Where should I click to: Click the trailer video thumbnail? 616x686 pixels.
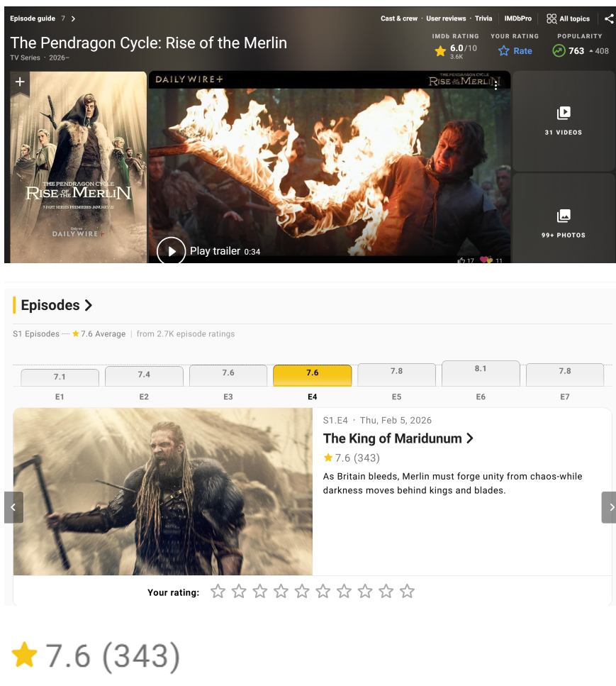[x=330, y=167]
